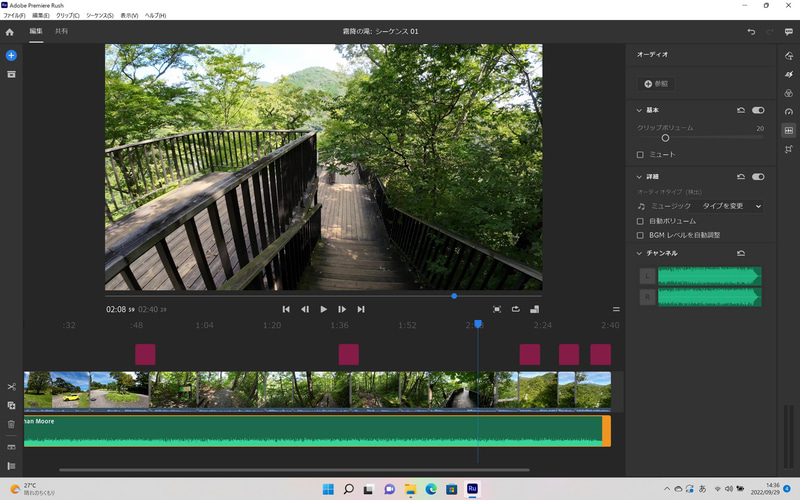Click the クリップボリューム slider handle
Image resolution: width=800 pixels, height=500 pixels.
coord(665,138)
